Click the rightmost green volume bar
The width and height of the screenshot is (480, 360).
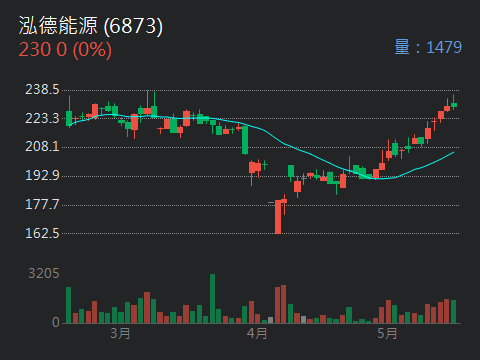click(x=453, y=312)
